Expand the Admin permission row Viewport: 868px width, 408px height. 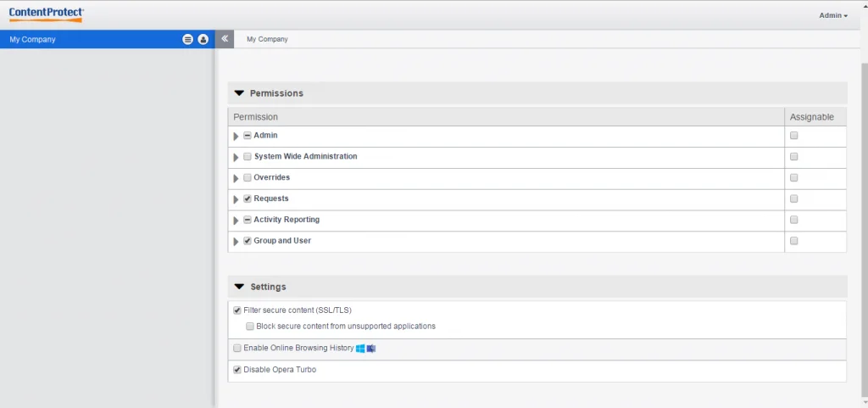tap(236, 136)
